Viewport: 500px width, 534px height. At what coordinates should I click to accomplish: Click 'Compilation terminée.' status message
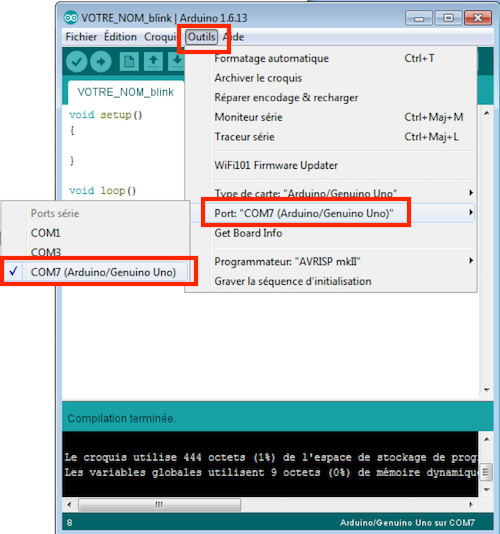(122, 418)
